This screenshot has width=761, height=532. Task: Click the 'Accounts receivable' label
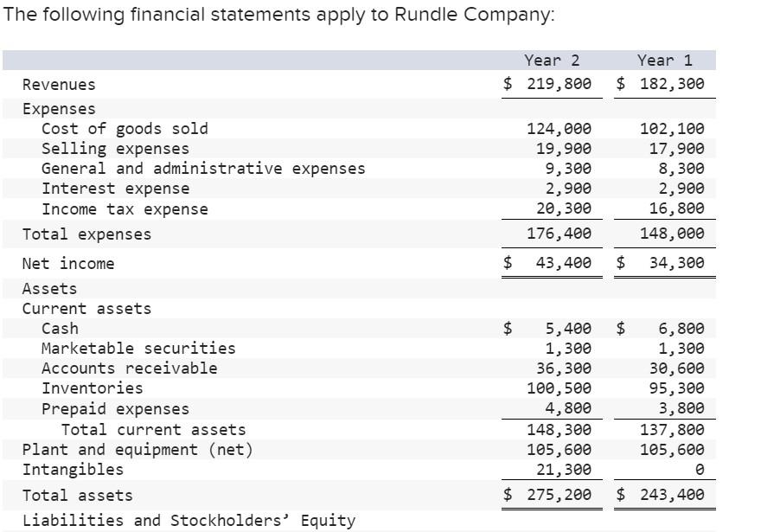(129, 369)
